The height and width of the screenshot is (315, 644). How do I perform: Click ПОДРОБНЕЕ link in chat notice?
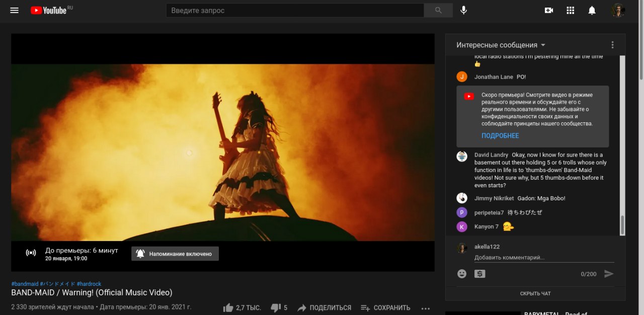[500, 136]
